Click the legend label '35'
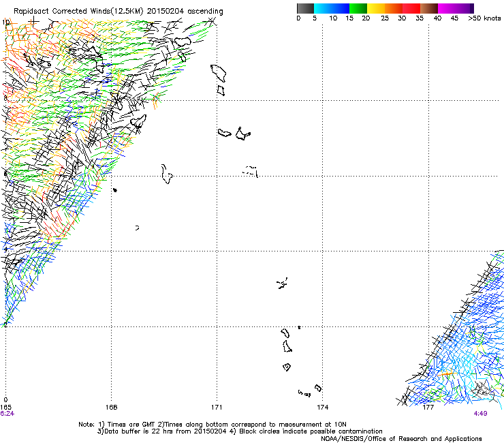Screen dimensions: 504x443 (420, 18)
